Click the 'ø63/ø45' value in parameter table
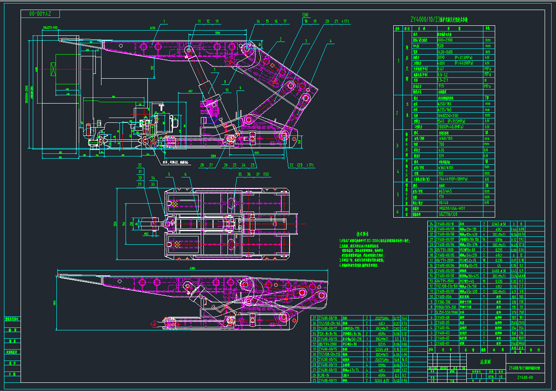 [x=445, y=191]
